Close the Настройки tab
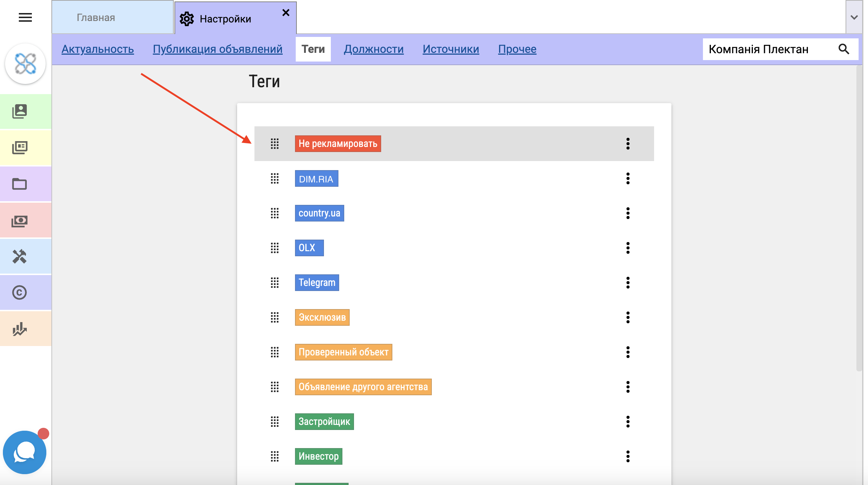This screenshot has height=485, width=868. 286,13
